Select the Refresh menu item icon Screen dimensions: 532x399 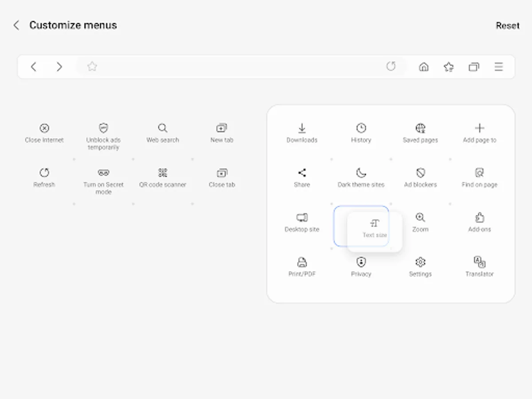pyautogui.click(x=44, y=172)
